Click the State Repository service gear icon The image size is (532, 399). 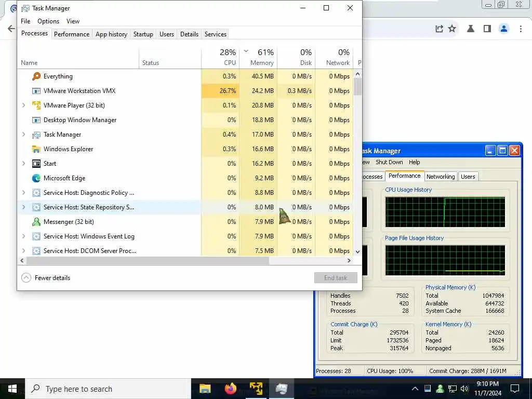coord(36,207)
